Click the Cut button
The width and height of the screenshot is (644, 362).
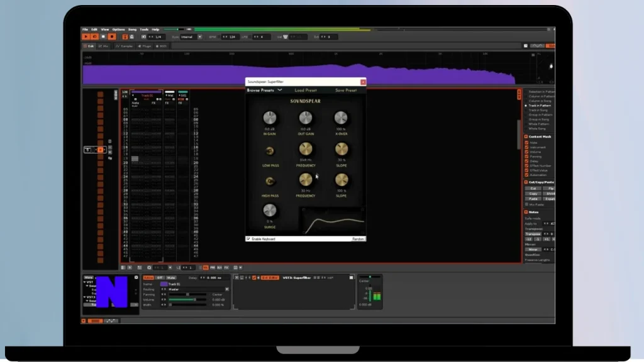pos(533,189)
